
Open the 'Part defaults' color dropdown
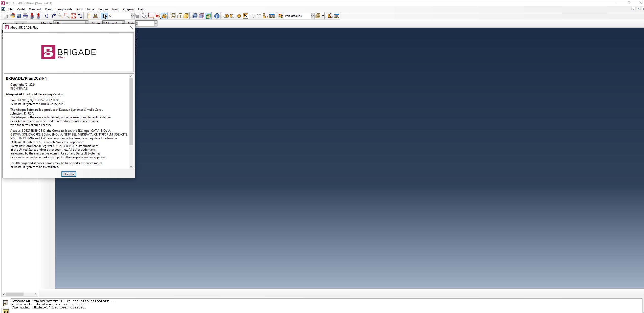[313, 16]
